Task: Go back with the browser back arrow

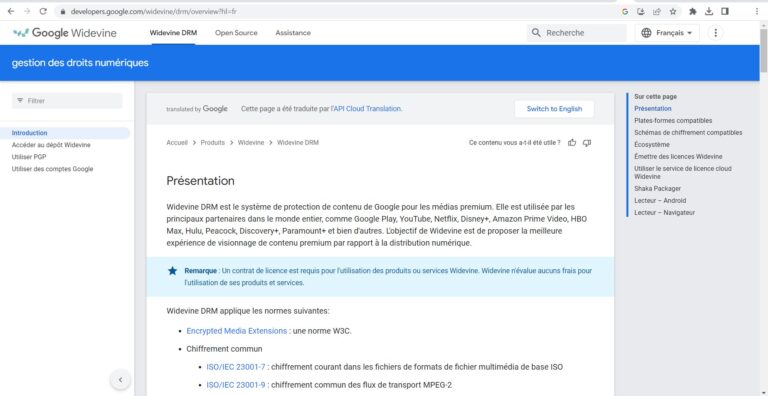Action: point(11,11)
